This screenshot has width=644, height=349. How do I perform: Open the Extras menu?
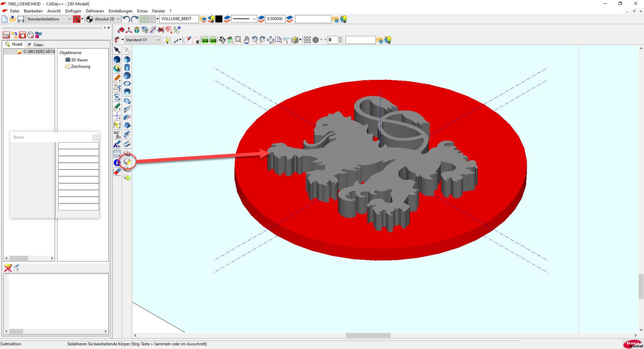pos(142,11)
